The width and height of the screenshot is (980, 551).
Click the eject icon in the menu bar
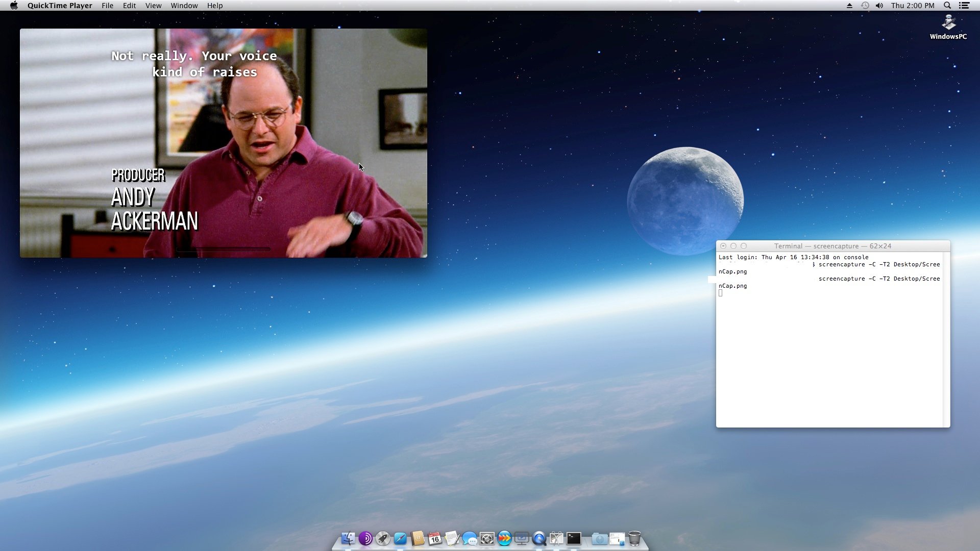point(849,6)
